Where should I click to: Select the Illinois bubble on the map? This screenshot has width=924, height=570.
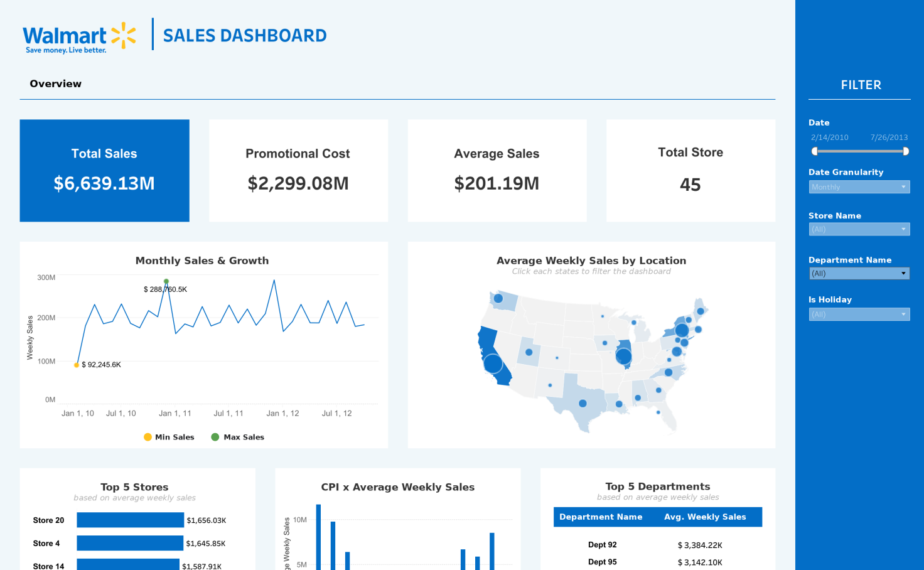point(623,356)
